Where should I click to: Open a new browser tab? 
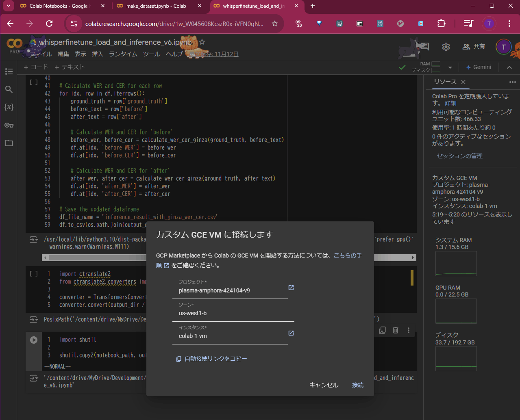[312, 6]
